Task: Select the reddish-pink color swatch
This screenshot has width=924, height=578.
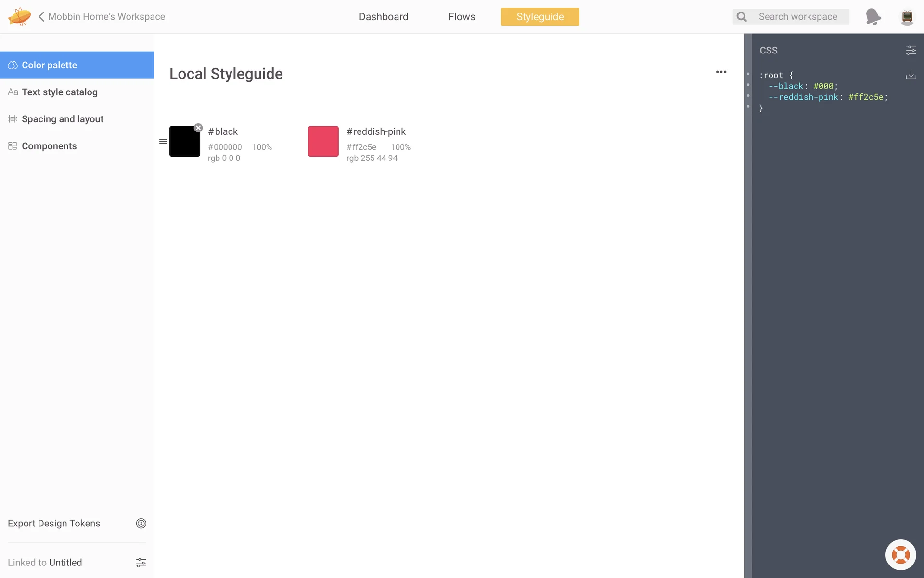Action: 323,141
